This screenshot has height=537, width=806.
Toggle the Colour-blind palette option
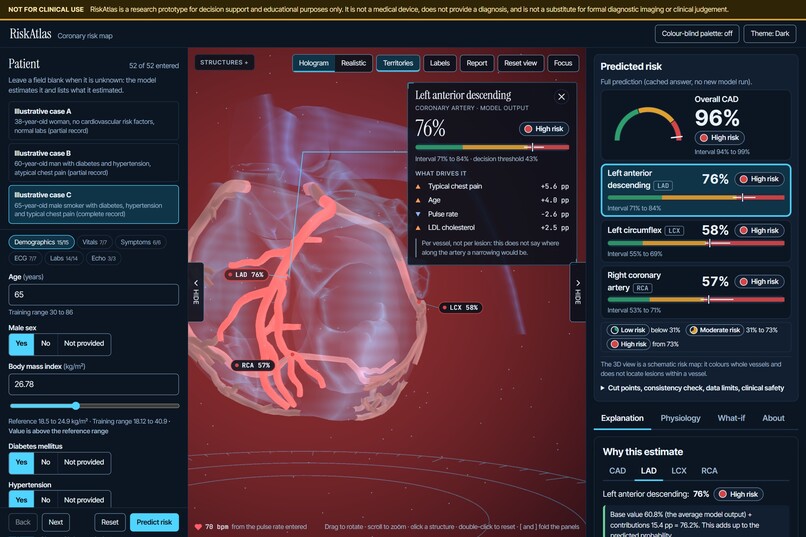point(697,34)
